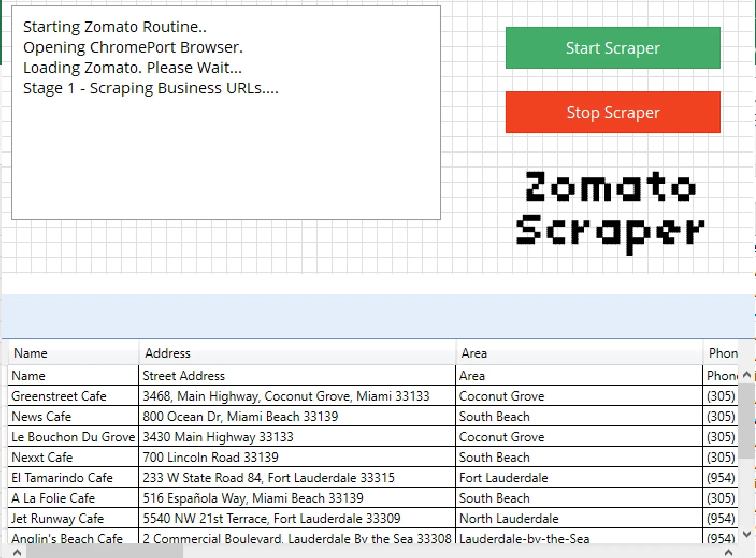
Task: Click the Street Address cell
Action: tap(297, 375)
